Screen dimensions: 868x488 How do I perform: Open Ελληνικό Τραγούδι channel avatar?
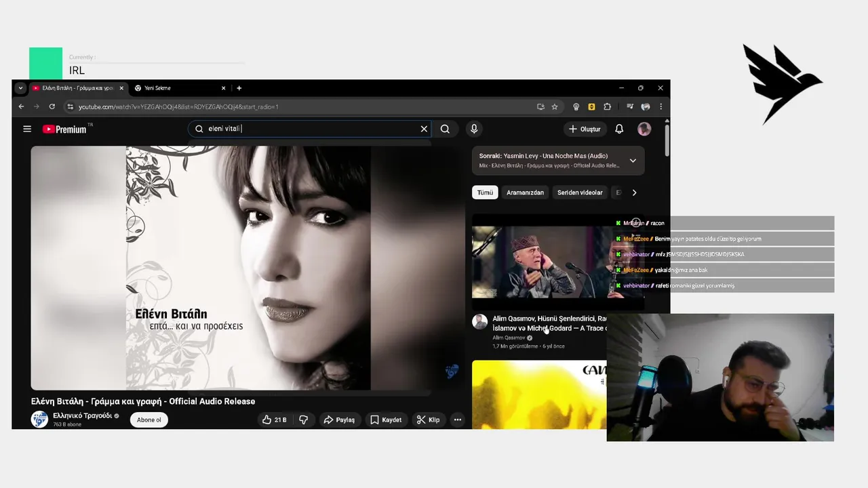pos(39,420)
